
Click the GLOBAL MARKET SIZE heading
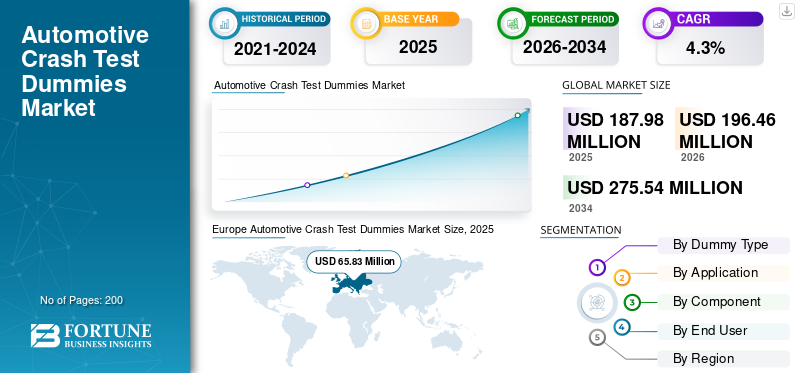(616, 85)
